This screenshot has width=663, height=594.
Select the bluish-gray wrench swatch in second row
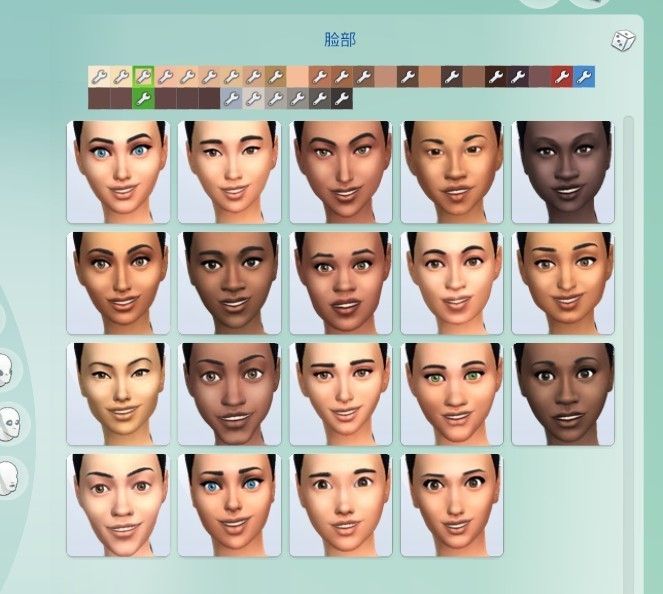pos(231,99)
